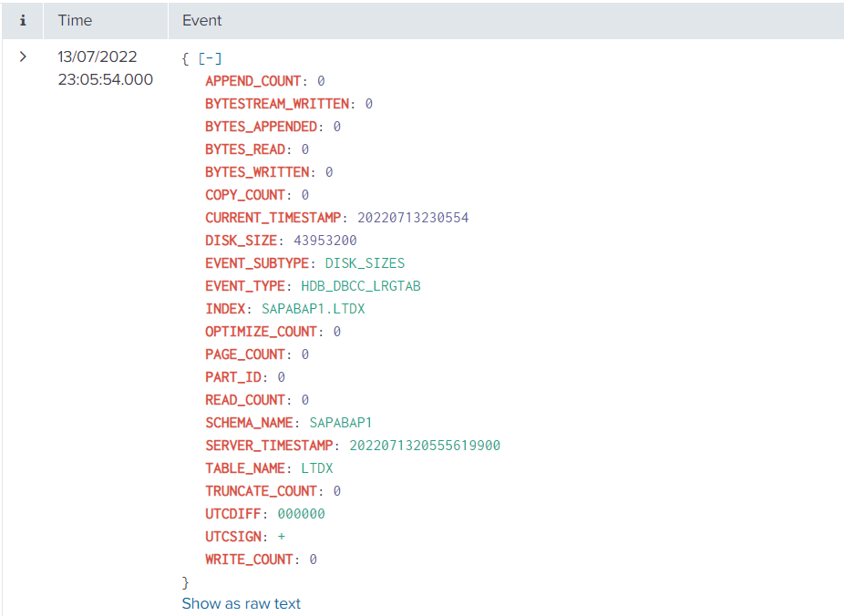
Task: Collapse the JSON with the [-] toggle
Action: [210, 58]
